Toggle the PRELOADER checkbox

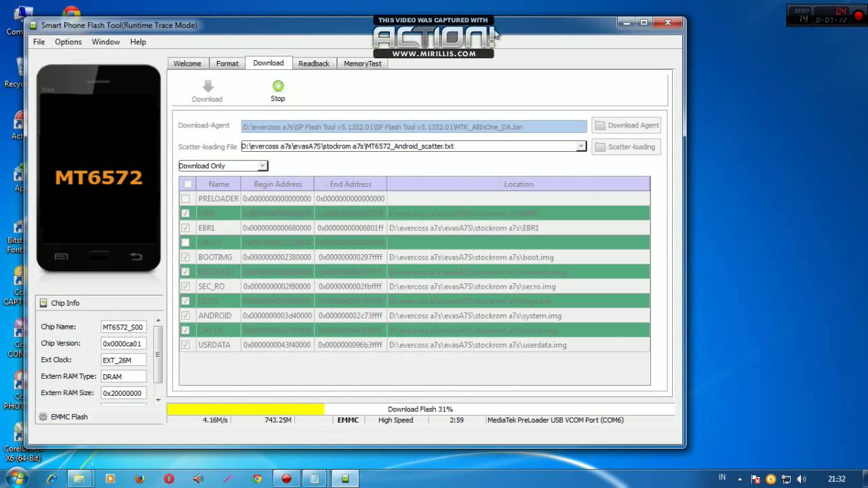[186, 199]
